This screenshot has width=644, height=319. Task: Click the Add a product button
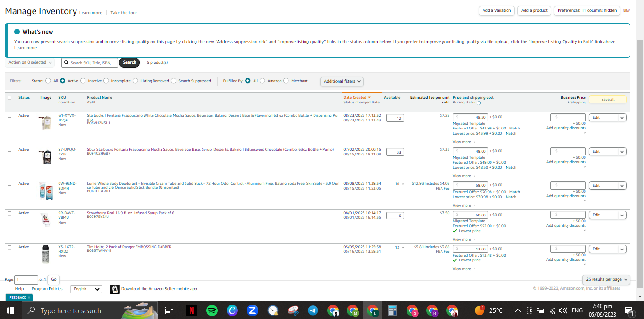pos(534,10)
